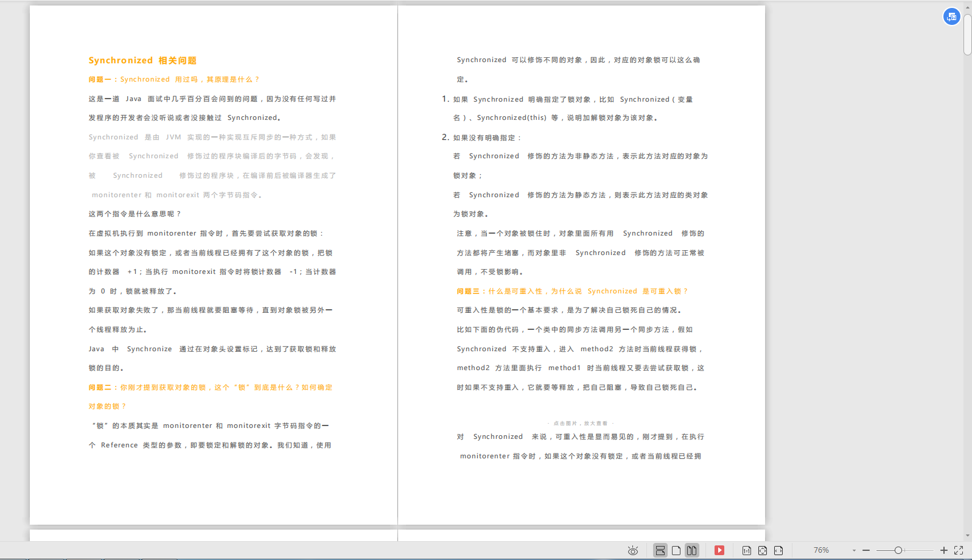Click orange line starting '问题一：Synchronized 用过吗'
Viewport: 972px width, 560px height.
pos(174,79)
